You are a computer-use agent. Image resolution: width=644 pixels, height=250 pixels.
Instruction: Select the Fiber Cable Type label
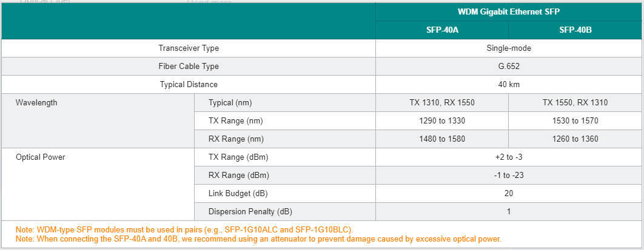pyautogui.click(x=189, y=67)
